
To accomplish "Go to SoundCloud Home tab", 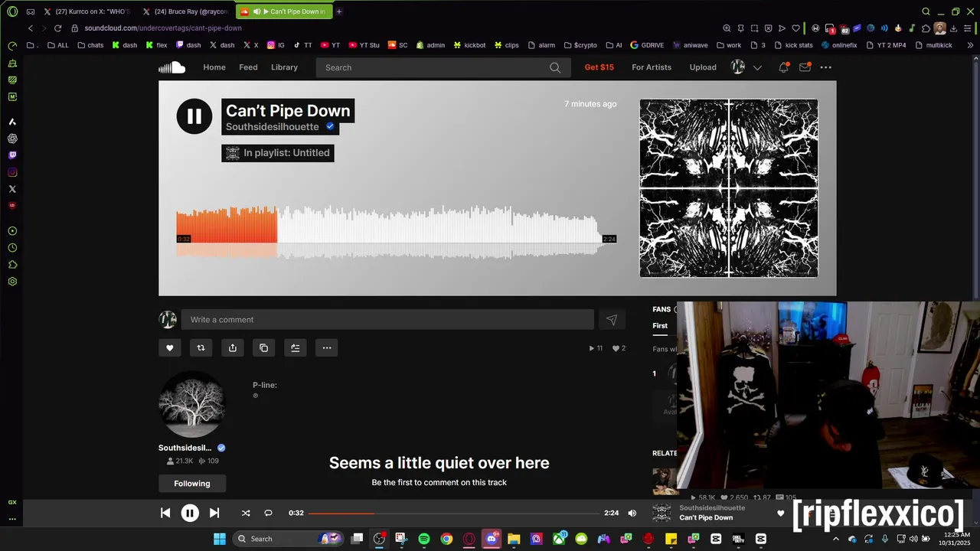I will pos(214,67).
